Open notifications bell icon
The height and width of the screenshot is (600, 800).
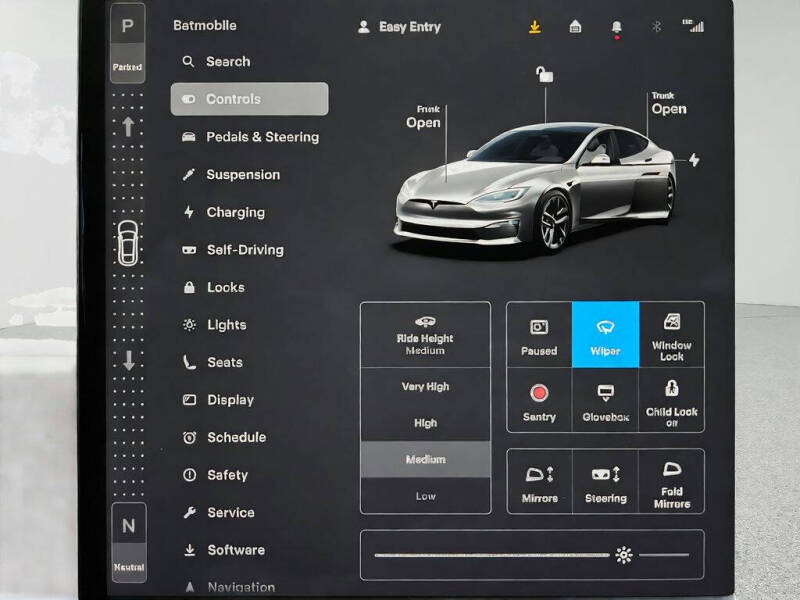(x=616, y=28)
